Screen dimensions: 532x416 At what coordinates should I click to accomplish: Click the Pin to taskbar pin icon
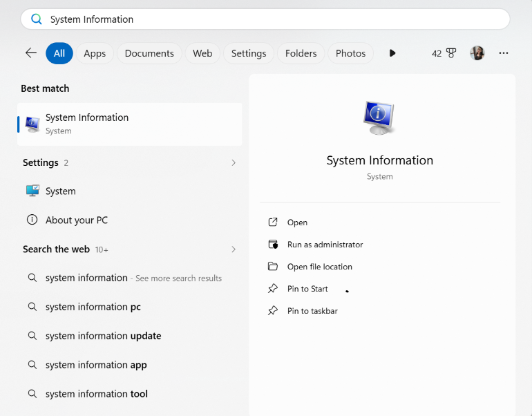[273, 310]
